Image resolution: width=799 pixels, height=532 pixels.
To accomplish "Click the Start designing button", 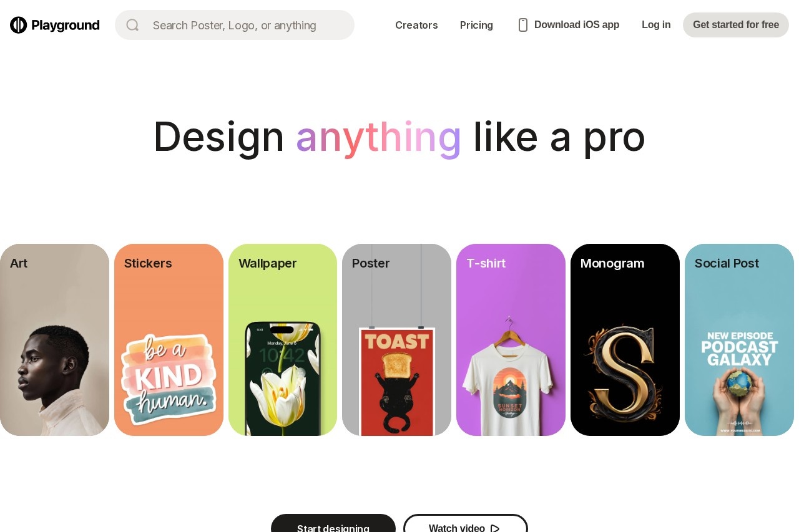I will 333,524.
